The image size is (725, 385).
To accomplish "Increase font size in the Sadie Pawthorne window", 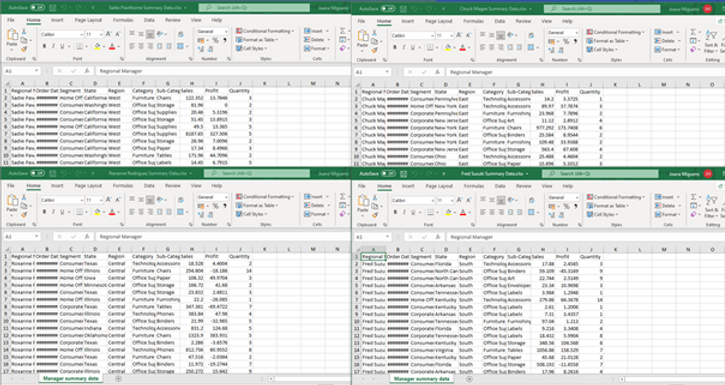I will click(x=109, y=34).
